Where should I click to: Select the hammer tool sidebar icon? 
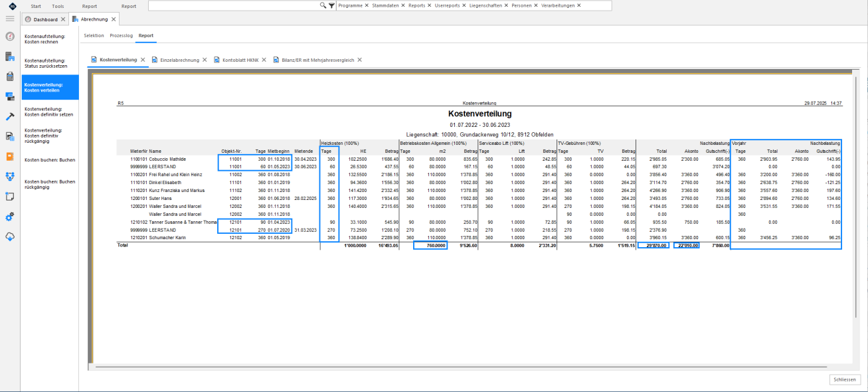(x=9, y=116)
